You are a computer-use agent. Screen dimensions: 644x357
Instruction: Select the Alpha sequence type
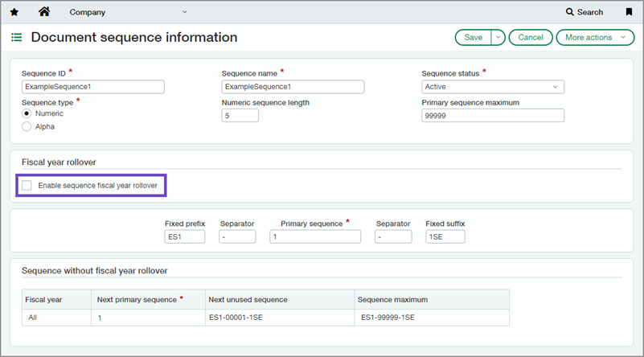click(27, 126)
